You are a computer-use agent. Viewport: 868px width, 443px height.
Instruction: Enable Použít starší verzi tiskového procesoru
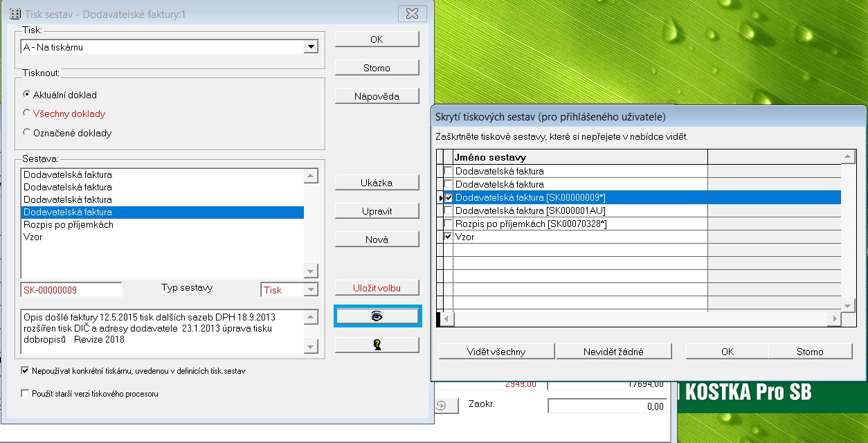point(26,394)
